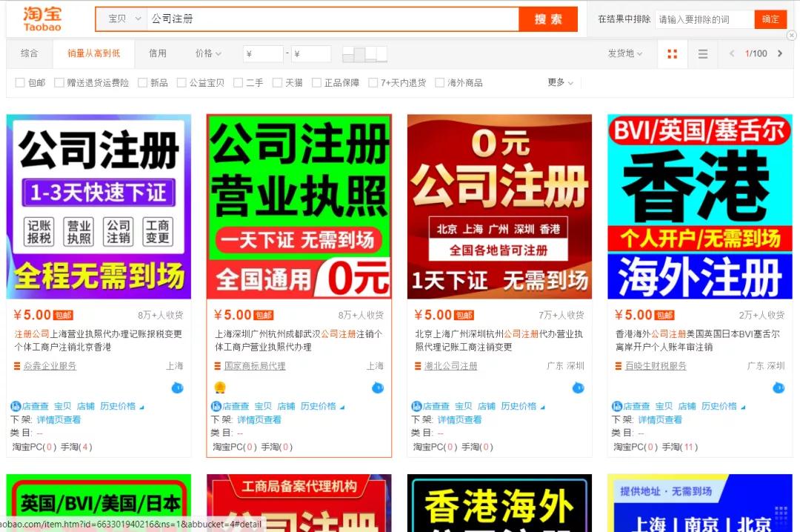This screenshot has width=800, height=532.
Task: Go to next results page with right arrow
Action: pyautogui.click(x=779, y=53)
